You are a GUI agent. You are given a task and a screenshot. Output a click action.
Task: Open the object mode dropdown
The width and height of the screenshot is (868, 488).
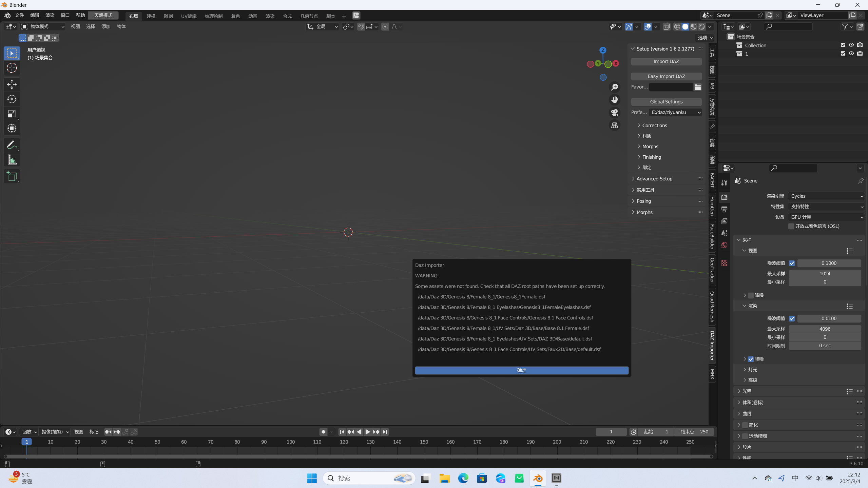coord(43,26)
